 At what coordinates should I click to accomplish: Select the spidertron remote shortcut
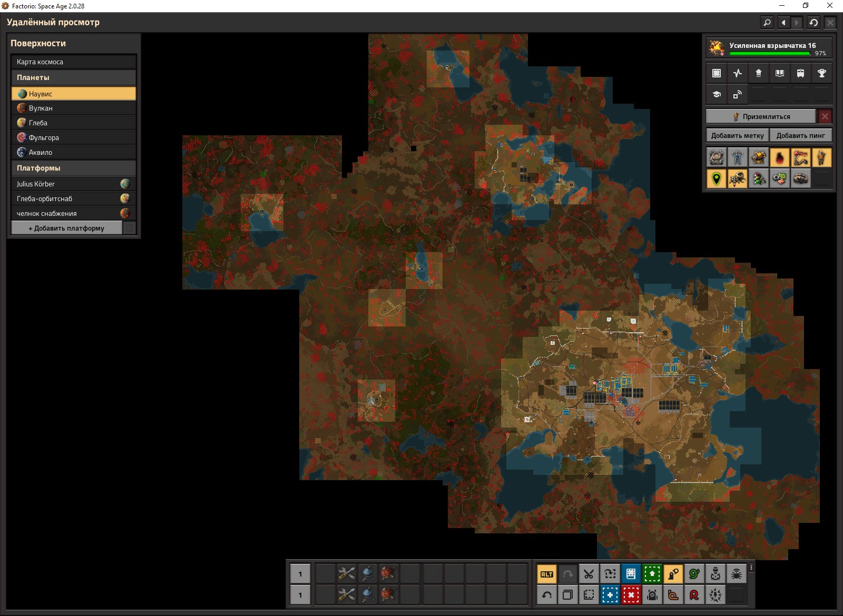click(736, 574)
